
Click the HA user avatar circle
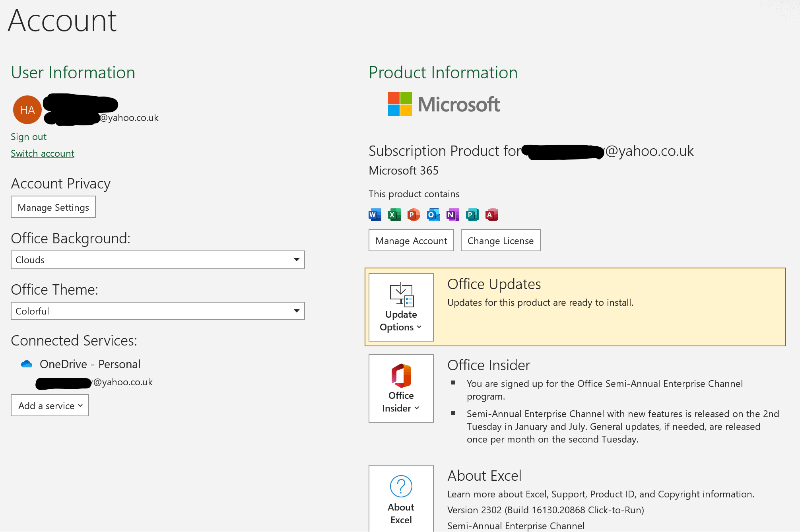coord(27,110)
